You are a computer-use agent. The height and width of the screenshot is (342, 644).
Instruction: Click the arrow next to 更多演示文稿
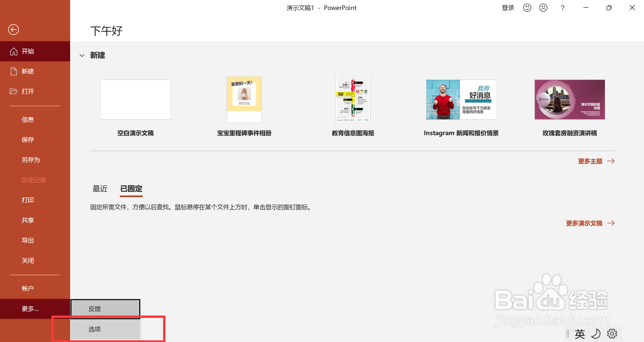(611, 223)
